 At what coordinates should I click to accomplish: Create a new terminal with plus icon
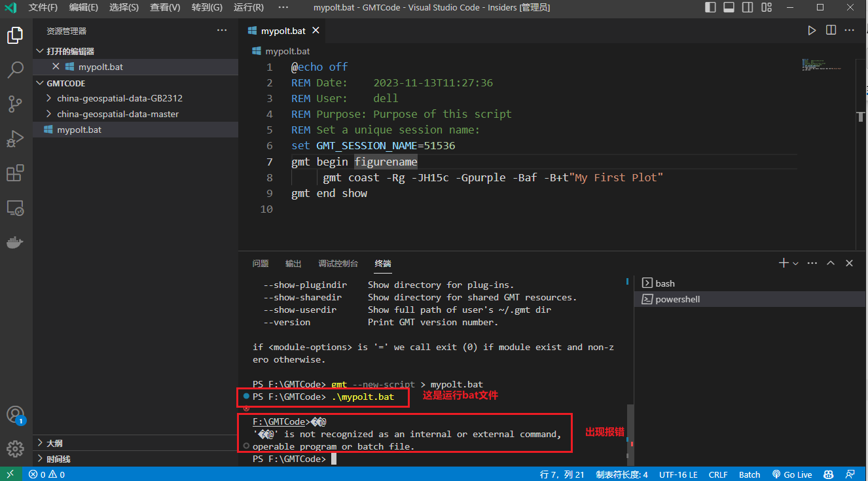[x=784, y=263]
